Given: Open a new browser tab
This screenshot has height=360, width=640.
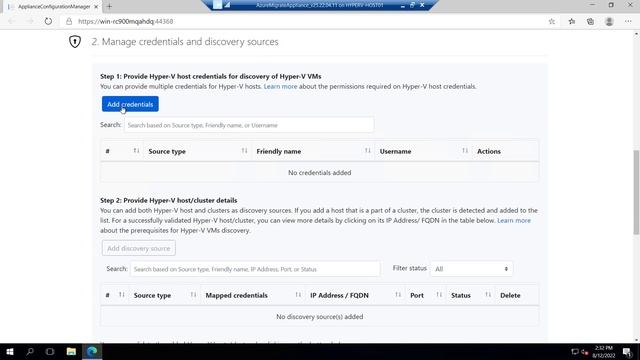Looking at the screenshot, I should click(x=109, y=7).
